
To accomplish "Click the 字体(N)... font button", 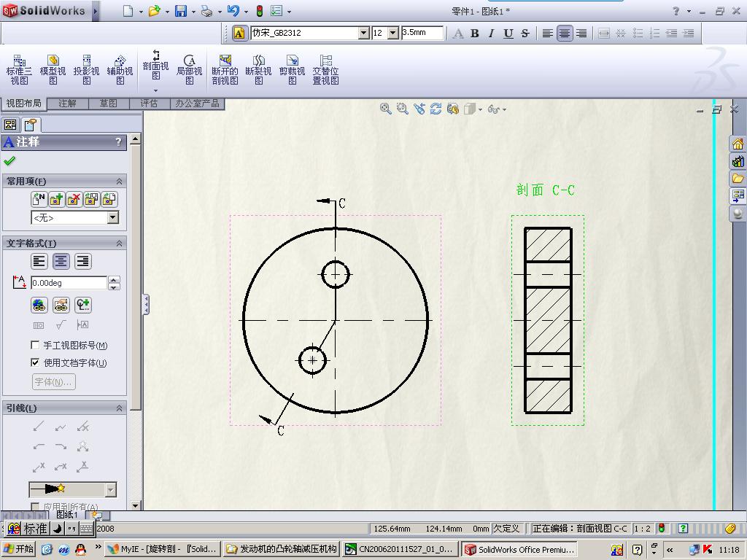I will point(53,382).
